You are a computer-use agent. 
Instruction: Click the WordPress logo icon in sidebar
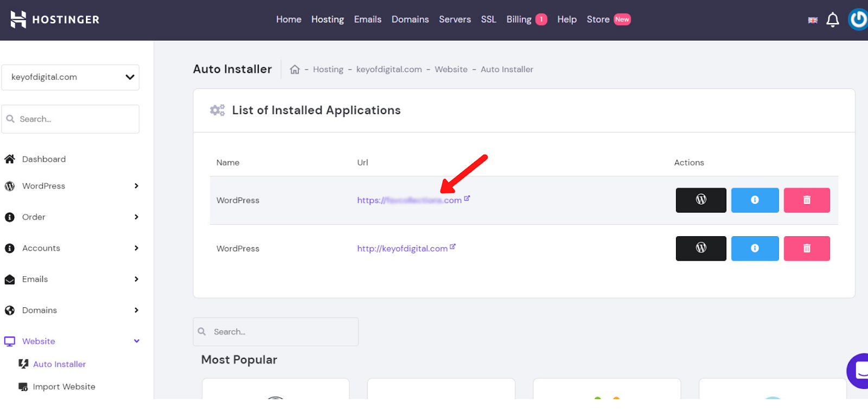click(10, 186)
